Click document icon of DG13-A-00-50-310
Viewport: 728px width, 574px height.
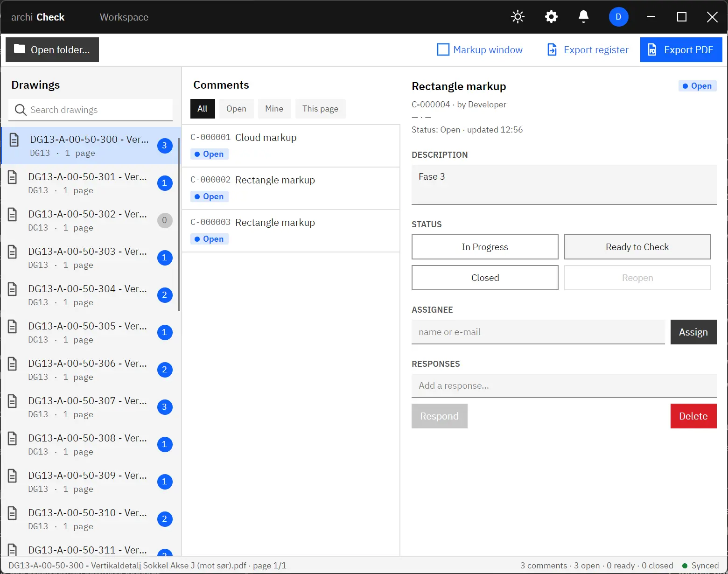tap(13, 513)
